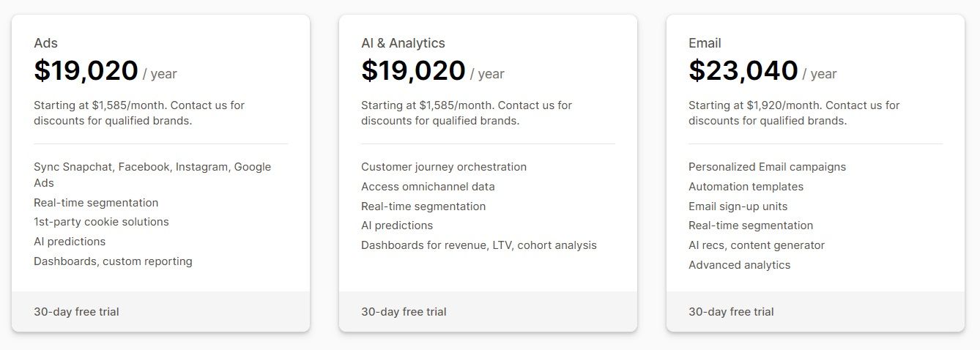Click 'Customer journey orchestration' feature

pyautogui.click(x=443, y=167)
